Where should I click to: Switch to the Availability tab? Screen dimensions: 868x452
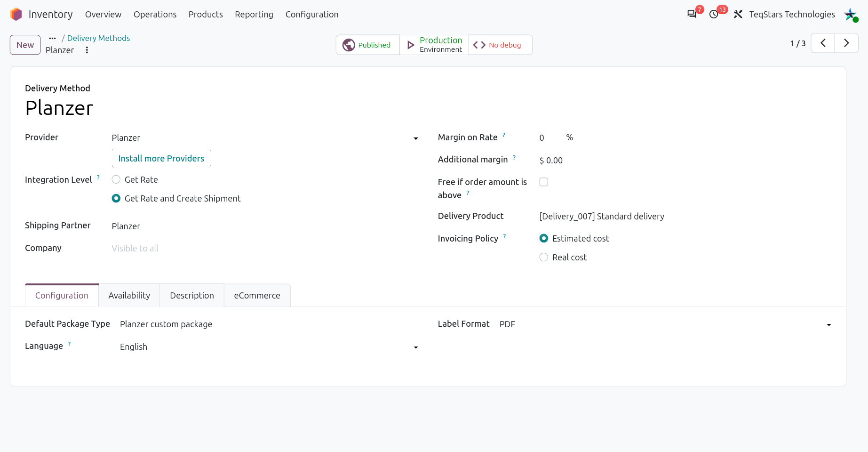[129, 295]
